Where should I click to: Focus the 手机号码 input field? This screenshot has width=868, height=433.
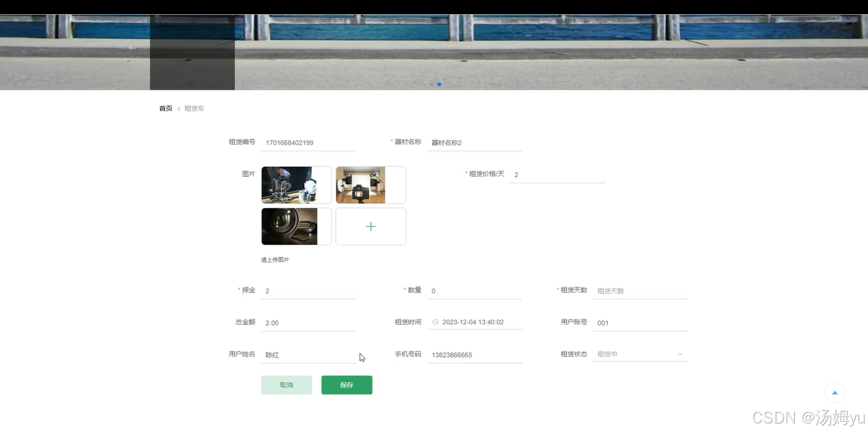tap(474, 355)
